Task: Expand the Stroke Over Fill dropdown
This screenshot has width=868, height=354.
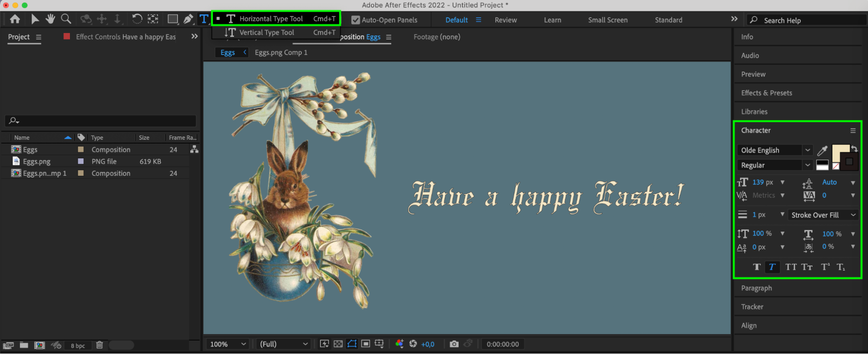Action: click(x=823, y=215)
